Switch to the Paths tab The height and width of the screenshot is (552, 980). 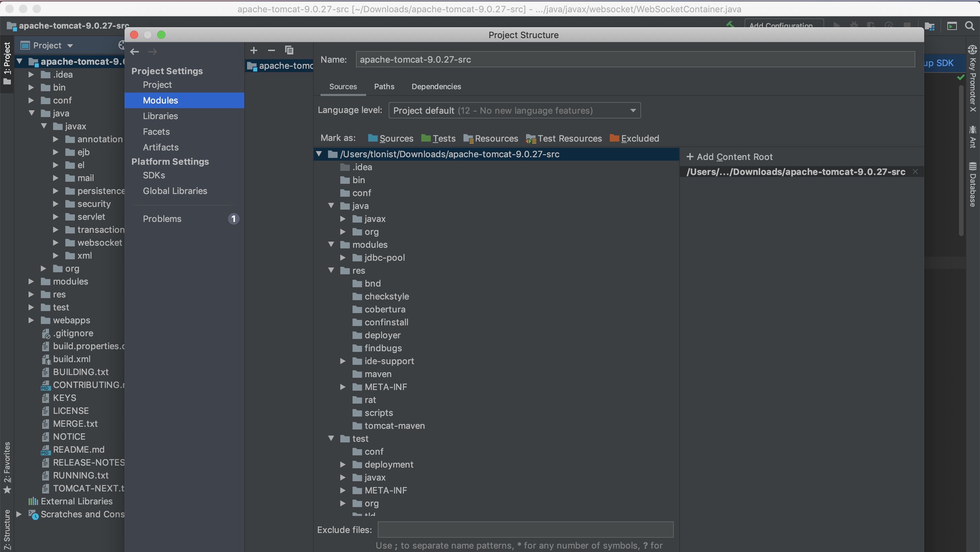[384, 87]
